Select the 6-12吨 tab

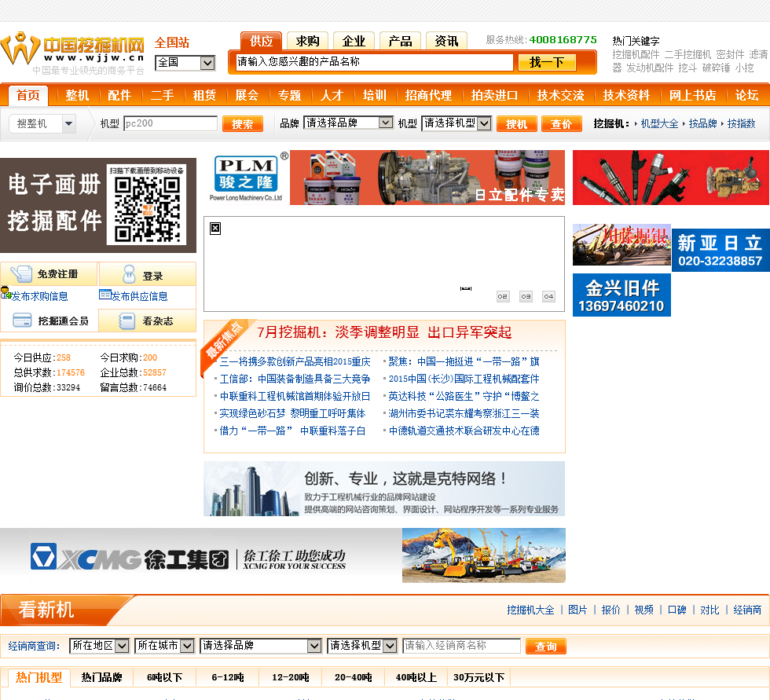pyautogui.click(x=227, y=677)
